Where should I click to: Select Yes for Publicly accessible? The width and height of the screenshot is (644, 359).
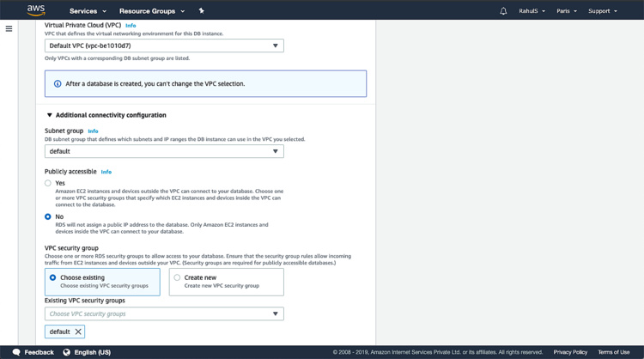[48, 183]
